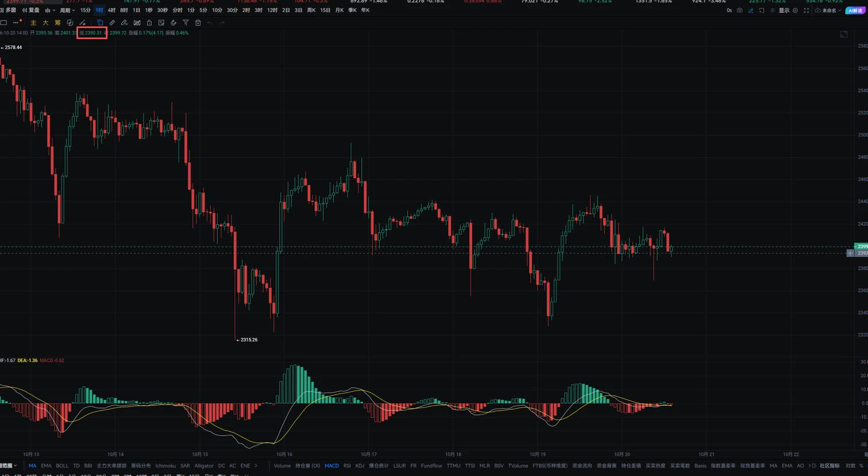Screen dimensions: 868x476
Task: Open the 周期 period dropdown
Action: click(x=67, y=10)
